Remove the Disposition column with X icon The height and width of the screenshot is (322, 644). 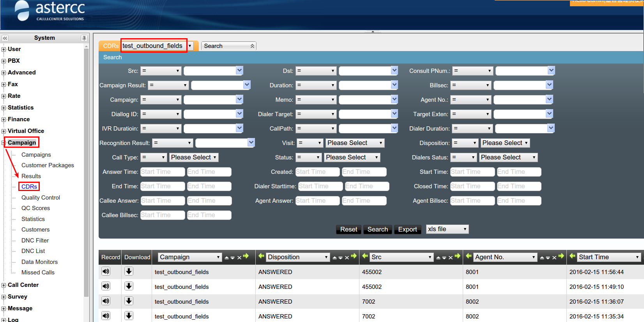coord(347,258)
